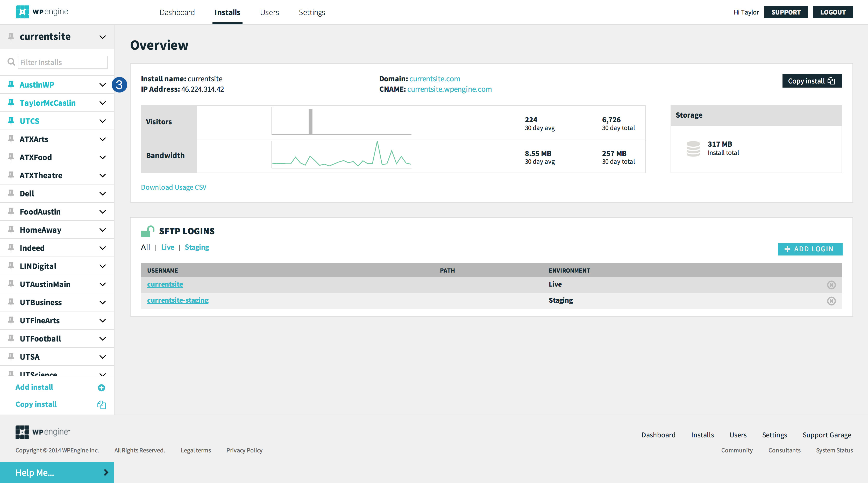
Task: Open the Installs tab in top navigation
Action: (x=227, y=12)
